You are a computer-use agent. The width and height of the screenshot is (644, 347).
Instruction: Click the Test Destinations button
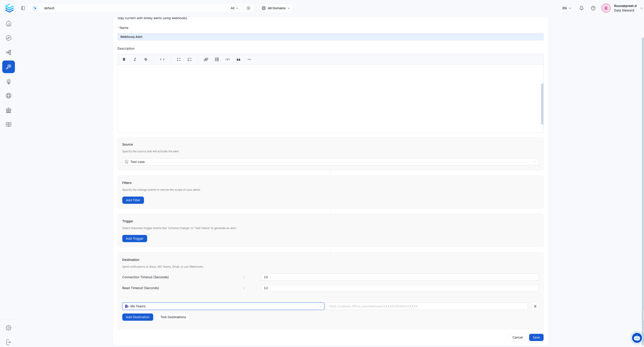[173, 317]
